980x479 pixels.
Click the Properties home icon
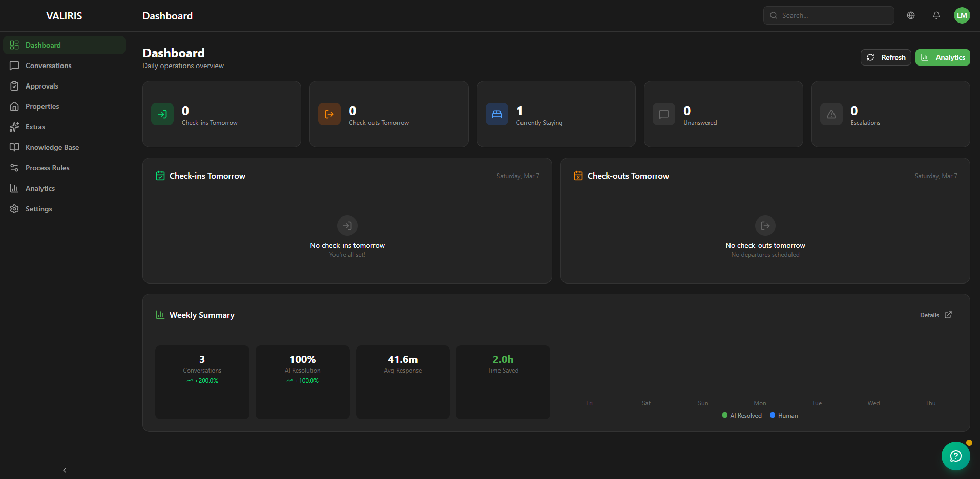[x=15, y=106]
